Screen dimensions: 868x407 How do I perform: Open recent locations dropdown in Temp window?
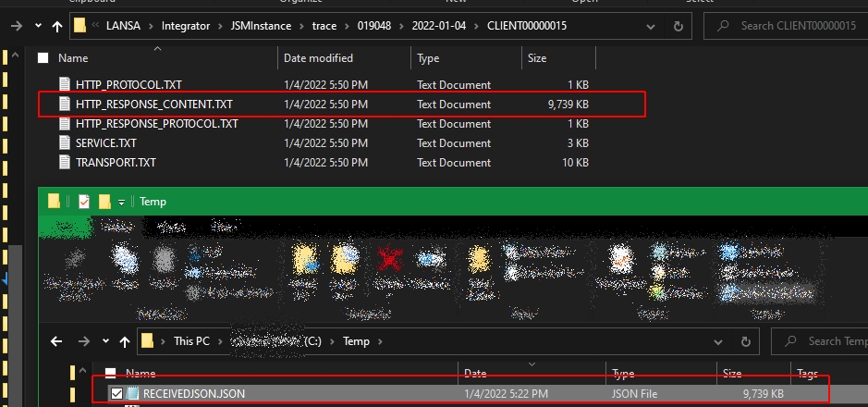pos(105,341)
